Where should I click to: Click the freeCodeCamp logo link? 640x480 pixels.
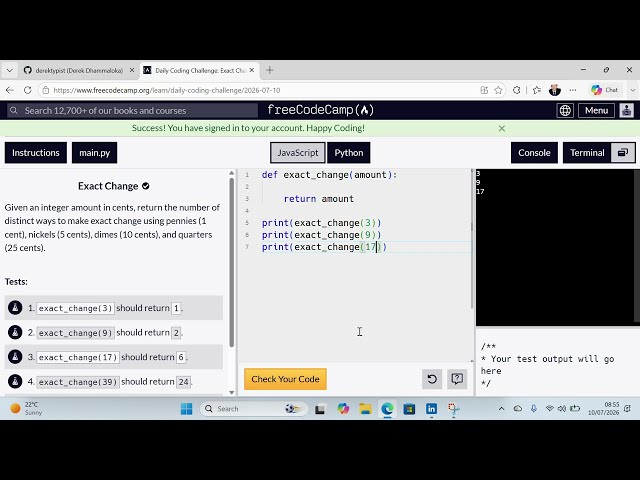click(x=320, y=110)
